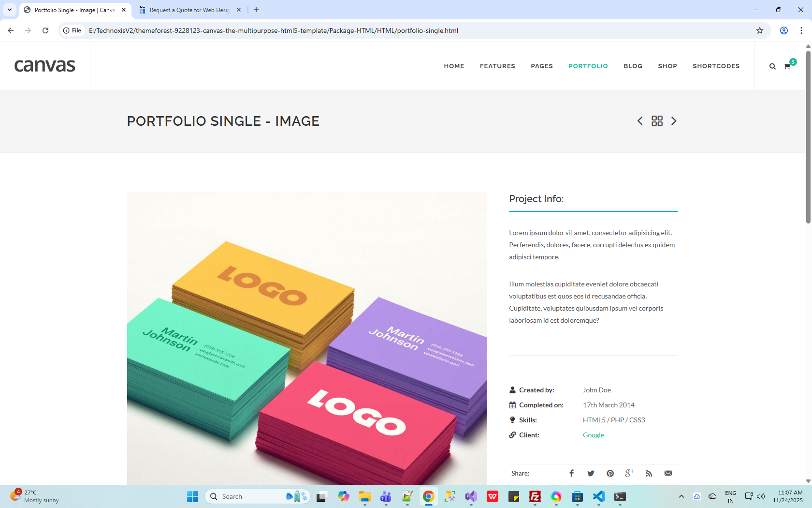Viewport: 812px width, 508px height.
Task: Open the site search magnifier icon
Action: (772, 66)
